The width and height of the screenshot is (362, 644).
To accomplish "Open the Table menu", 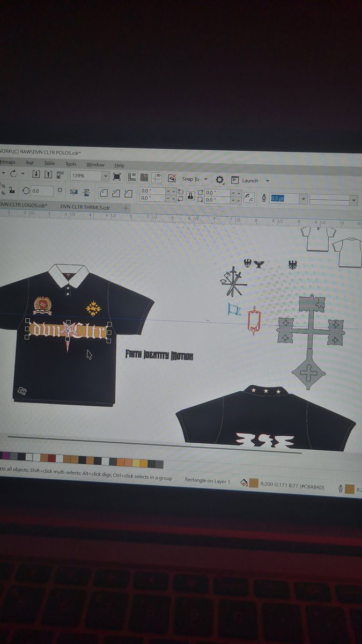I will [49, 163].
